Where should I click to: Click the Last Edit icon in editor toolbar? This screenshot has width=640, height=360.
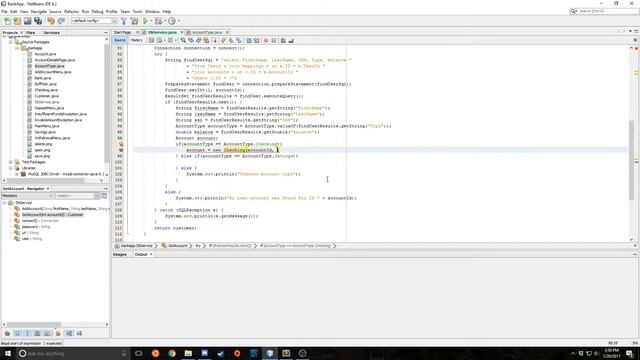pyautogui.click(x=151, y=40)
